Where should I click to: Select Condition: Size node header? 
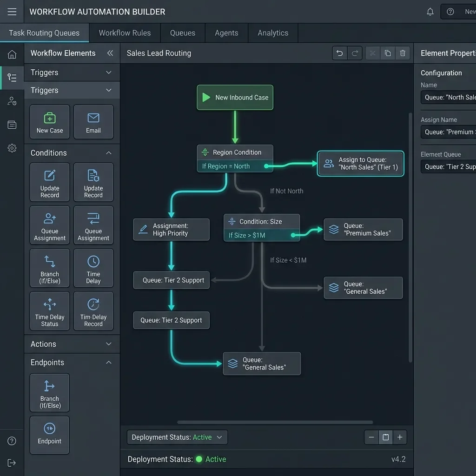(262, 221)
